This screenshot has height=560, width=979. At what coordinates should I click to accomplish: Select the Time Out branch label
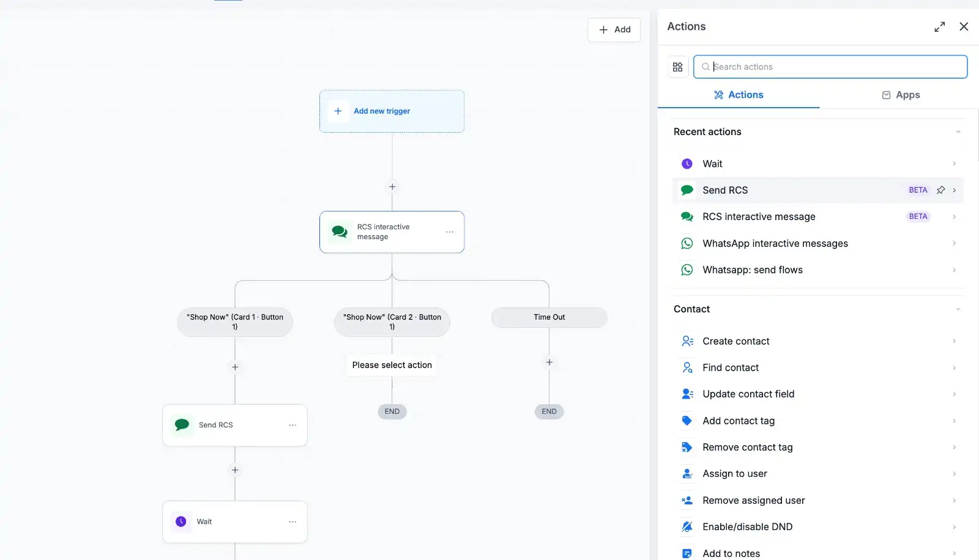coord(549,317)
